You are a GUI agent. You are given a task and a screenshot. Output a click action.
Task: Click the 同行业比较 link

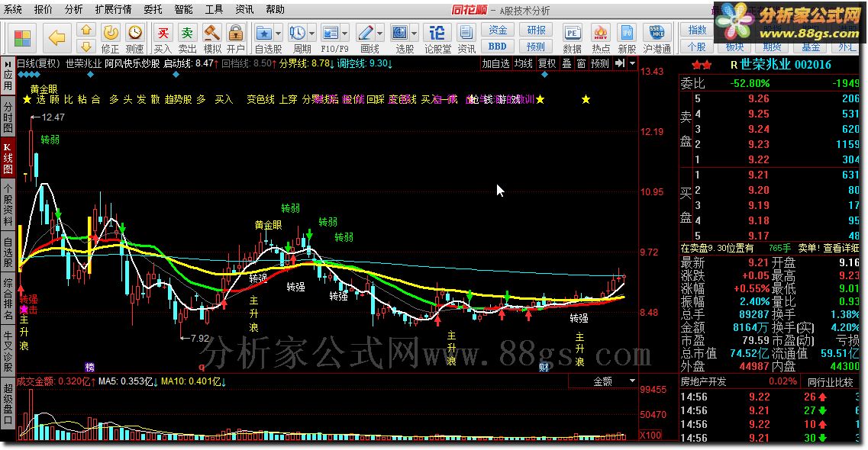(831, 381)
